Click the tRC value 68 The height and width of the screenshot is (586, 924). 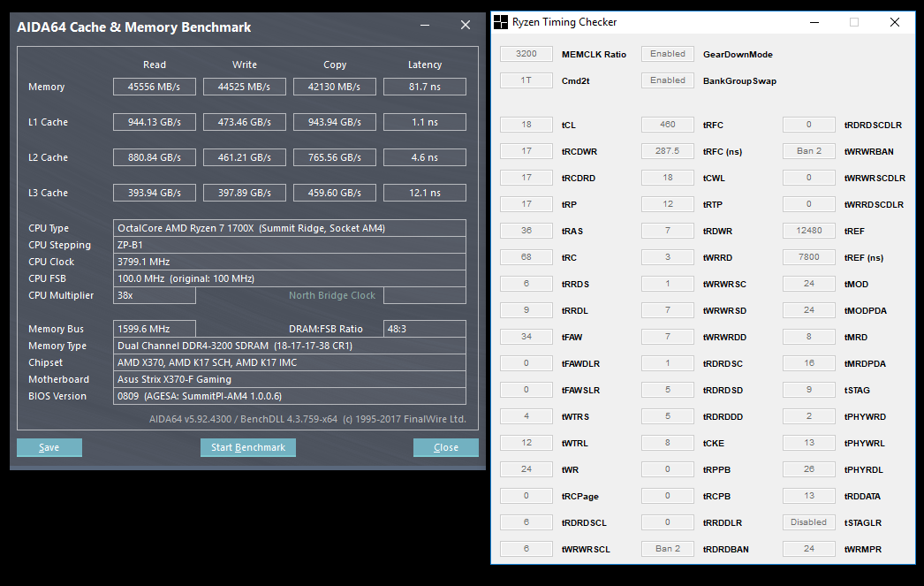pos(526,257)
